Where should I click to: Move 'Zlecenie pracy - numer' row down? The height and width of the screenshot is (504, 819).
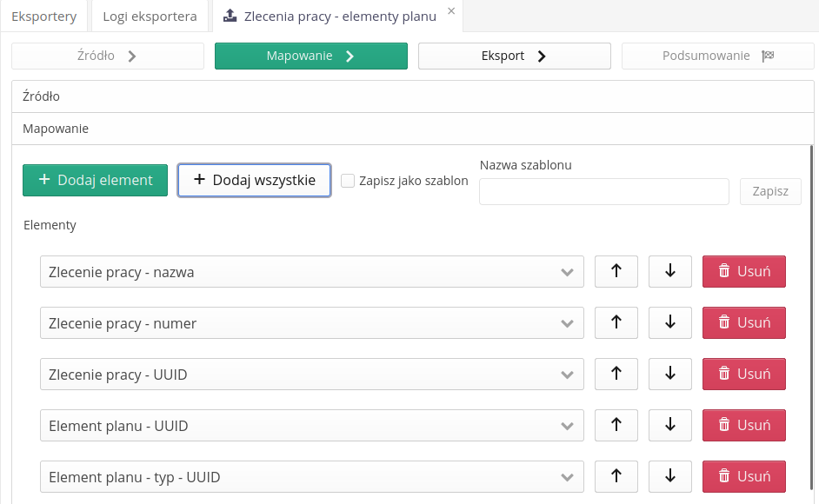(669, 322)
